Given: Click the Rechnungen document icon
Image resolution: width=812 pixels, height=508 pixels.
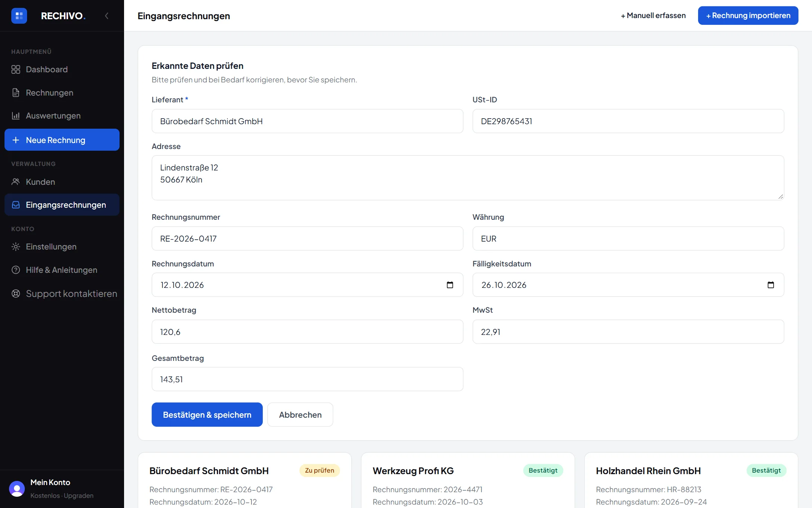Looking at the screenshot, I should coord(16,93).
